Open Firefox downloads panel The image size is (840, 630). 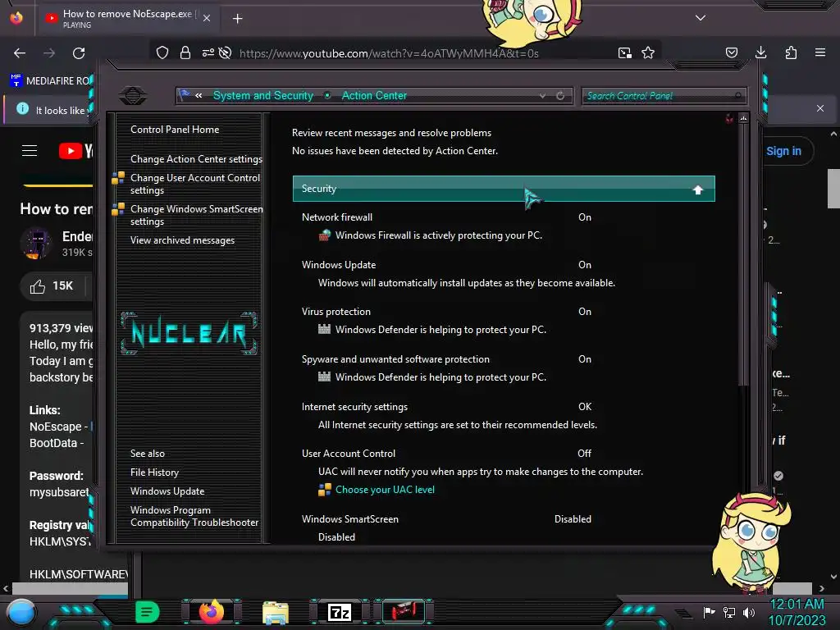(x=760, y=52)
